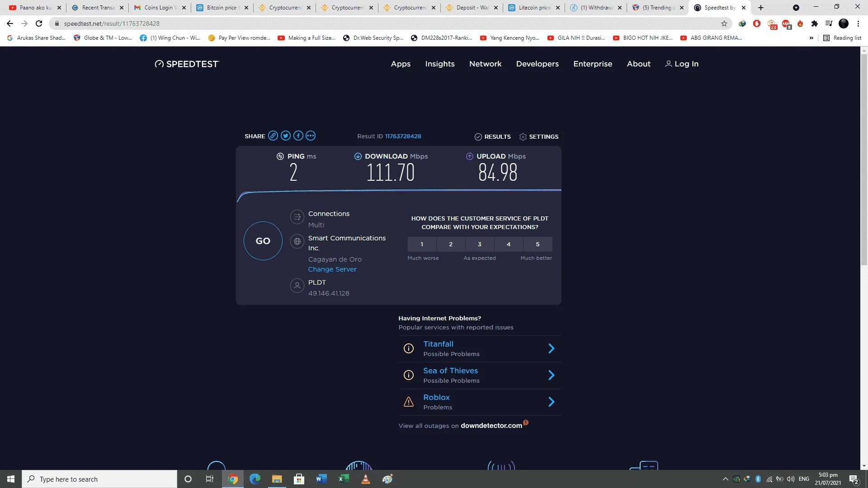Open the Opera extension icon in toolbar
This screenshot has height=488, width=868.
(x=757, y=23)
